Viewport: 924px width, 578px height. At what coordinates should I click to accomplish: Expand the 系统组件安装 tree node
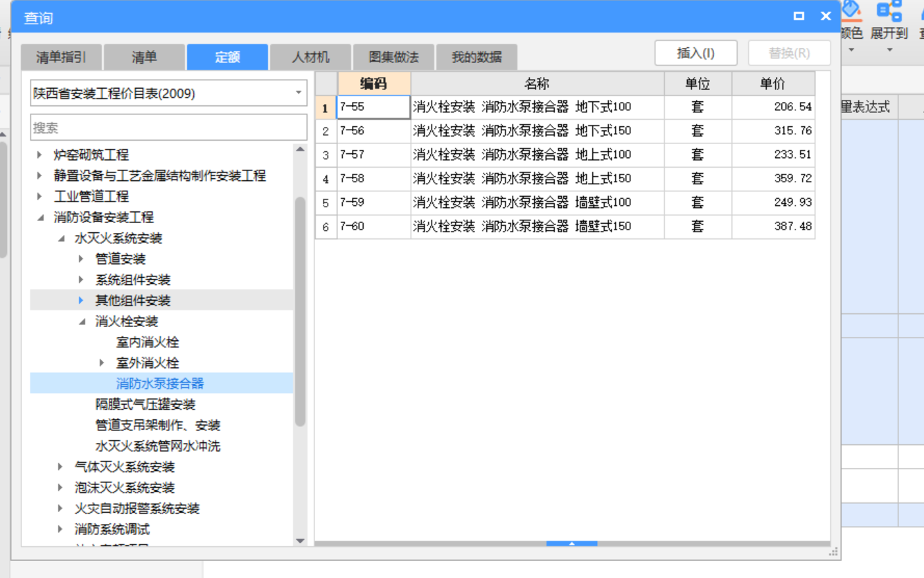tap(81, 279)
